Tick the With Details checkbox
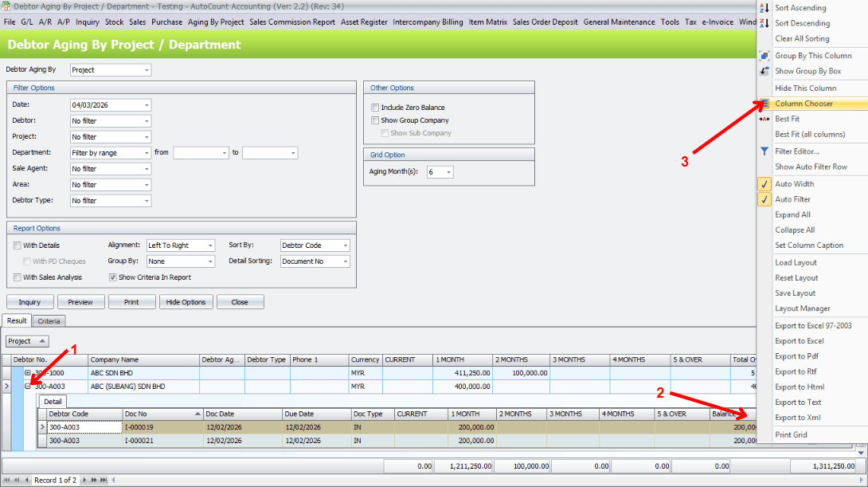Screen dimensions: 868x487 click(x=18, y=245)
